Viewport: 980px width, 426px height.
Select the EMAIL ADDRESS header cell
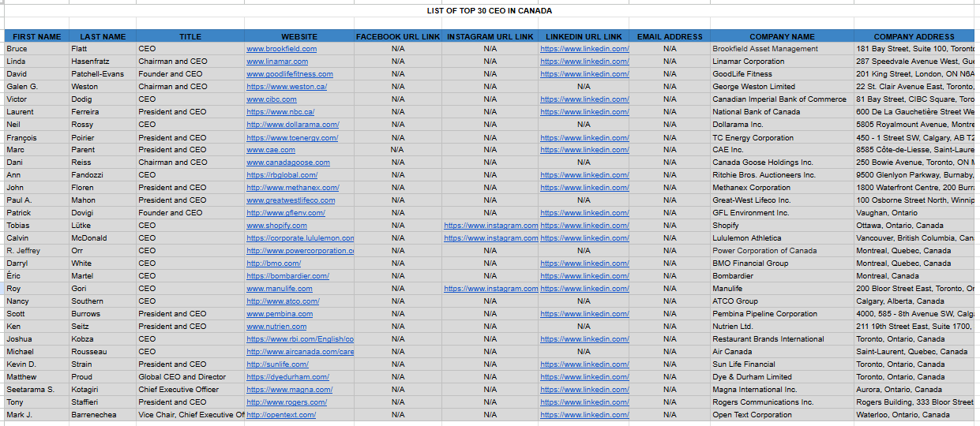pos(670,36)
